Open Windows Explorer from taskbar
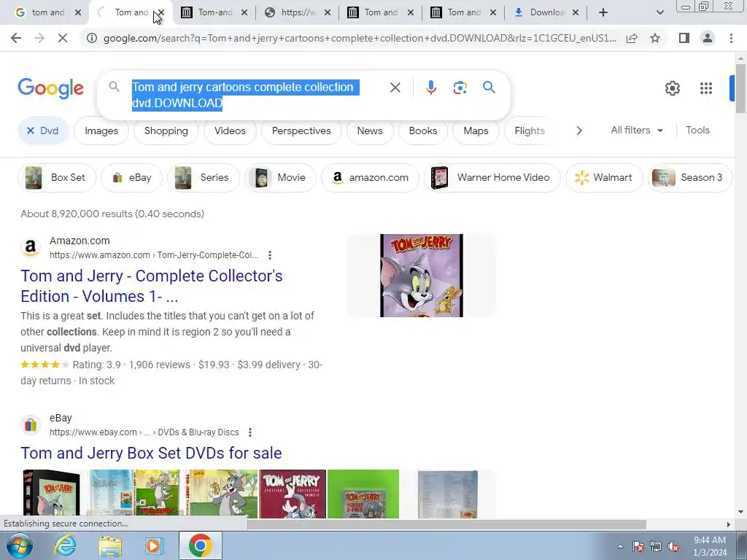The height and width of the screenshot is (560, 747). tap(110, 546)
